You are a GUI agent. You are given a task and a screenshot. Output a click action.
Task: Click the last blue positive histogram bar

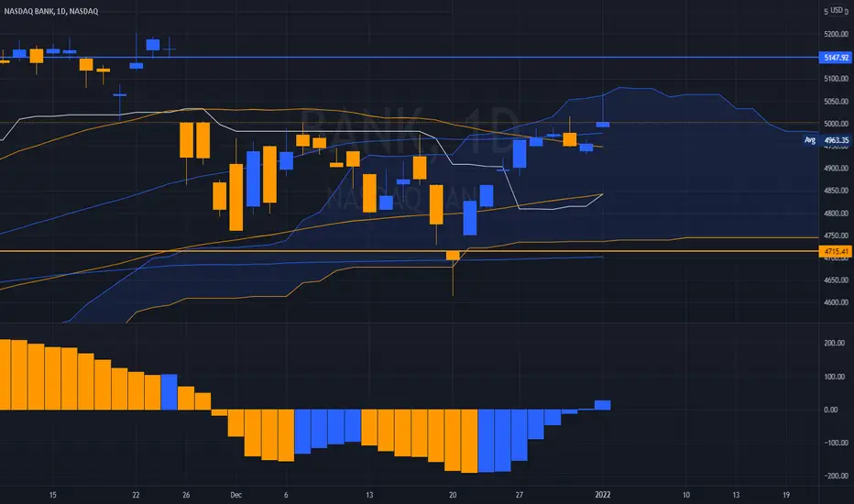[602, 405]
